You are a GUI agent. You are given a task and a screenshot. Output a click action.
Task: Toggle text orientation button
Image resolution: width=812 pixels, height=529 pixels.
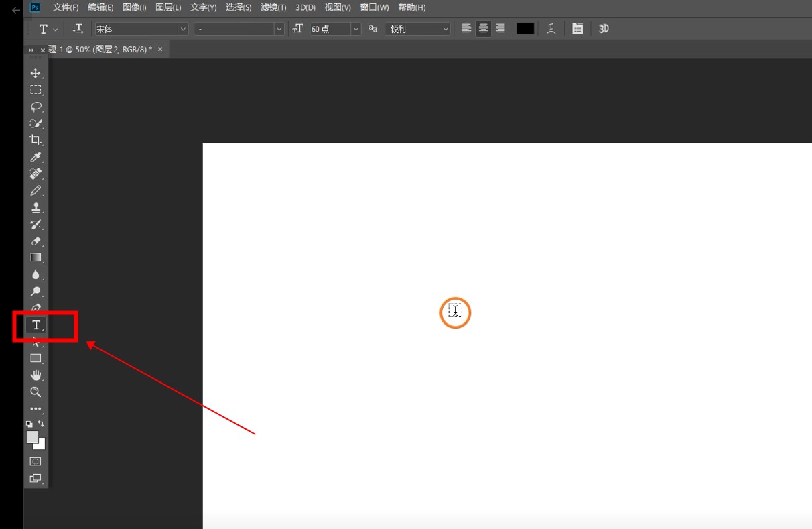tap(78, 29)
